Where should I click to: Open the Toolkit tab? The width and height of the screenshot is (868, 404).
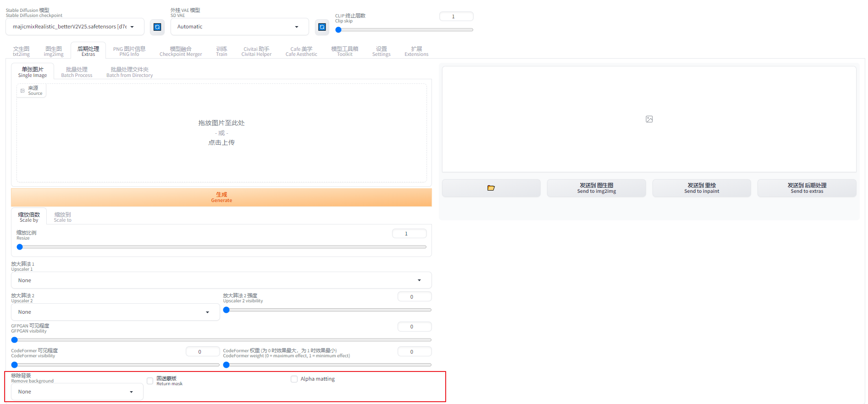(x=345, y=51)
